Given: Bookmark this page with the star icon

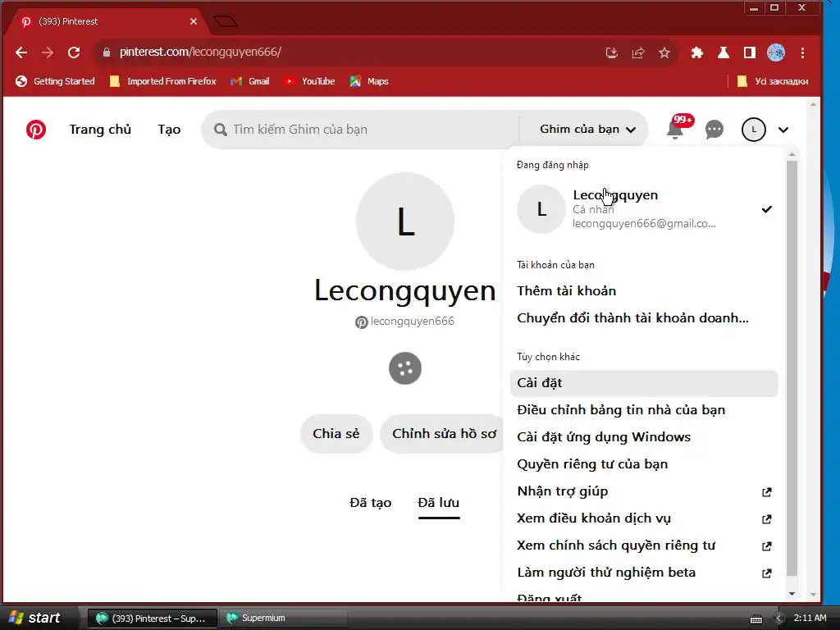Looking at the screenshot, I should pos(664,52).
